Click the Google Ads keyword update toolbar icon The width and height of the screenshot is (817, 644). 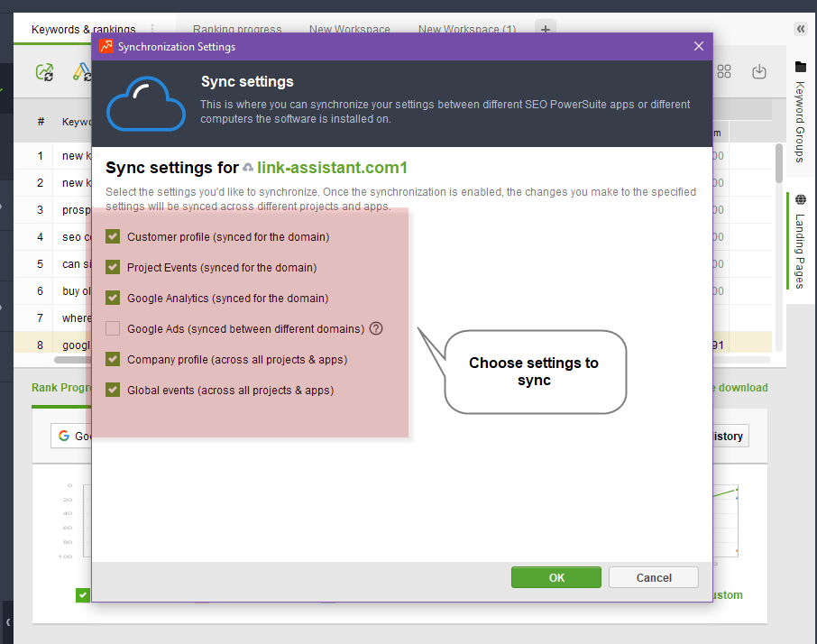(x=82, y=72)
